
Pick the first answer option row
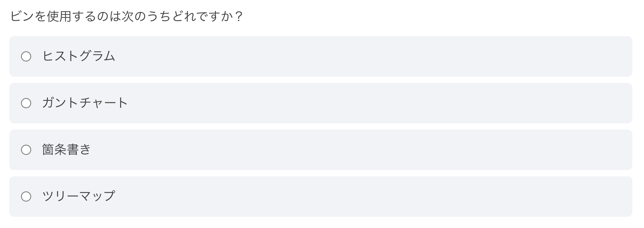321,56
